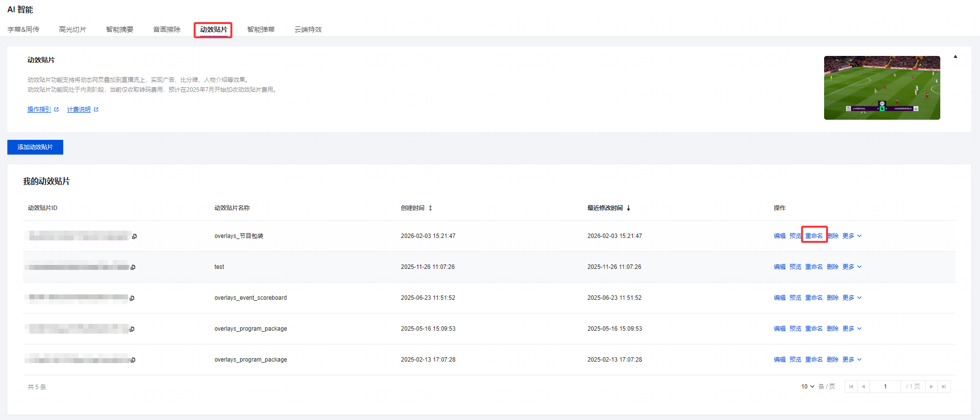This screenshot has width=980, height=420.
Task: Click the 添加动效贴片 button
Action: pyautogui.click(x=35, y=147)
